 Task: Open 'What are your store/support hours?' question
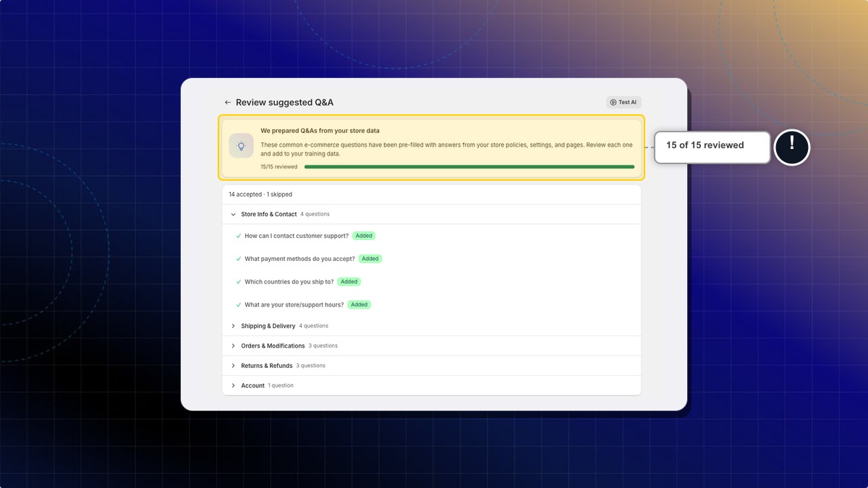pos(294,305)
